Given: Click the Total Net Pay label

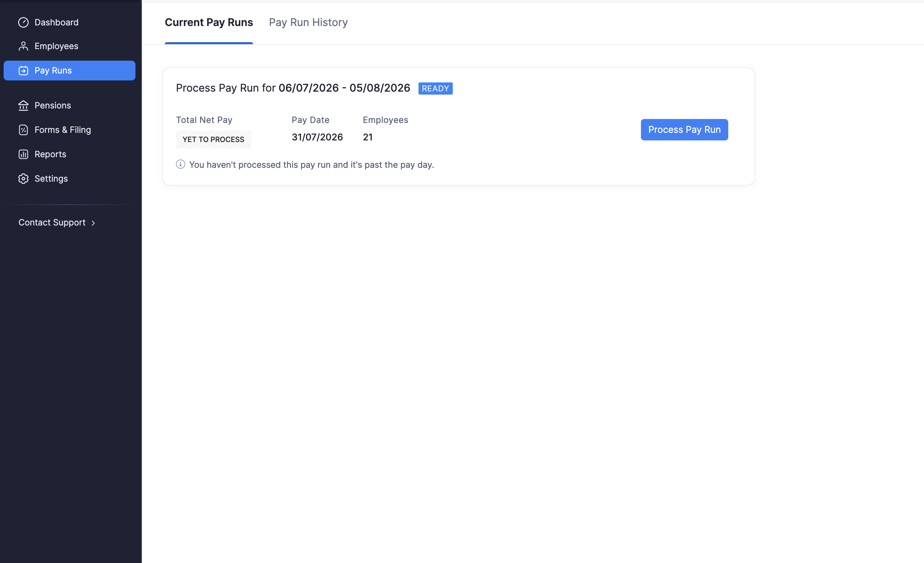Looking at the screenshot, I should pyautogui.click(x=204, y=120).
